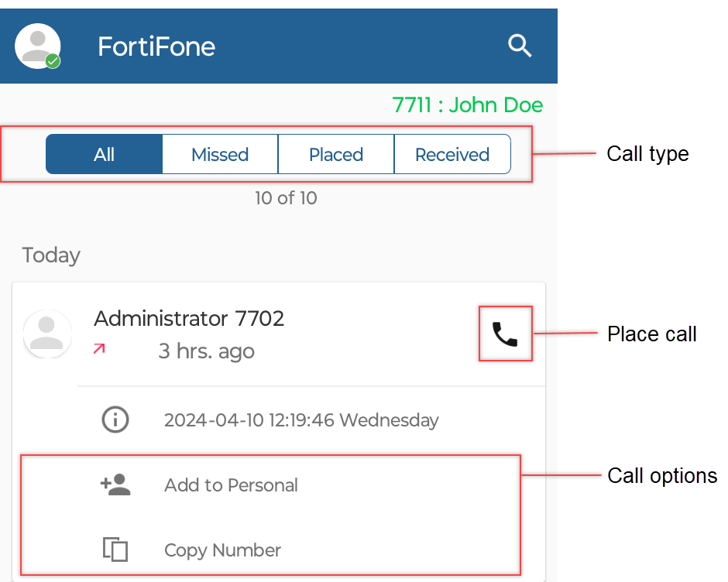This screenshot has height=582, width=728.
Task: Switch to the Missed calls tab
Action: [x=219, y=154]
